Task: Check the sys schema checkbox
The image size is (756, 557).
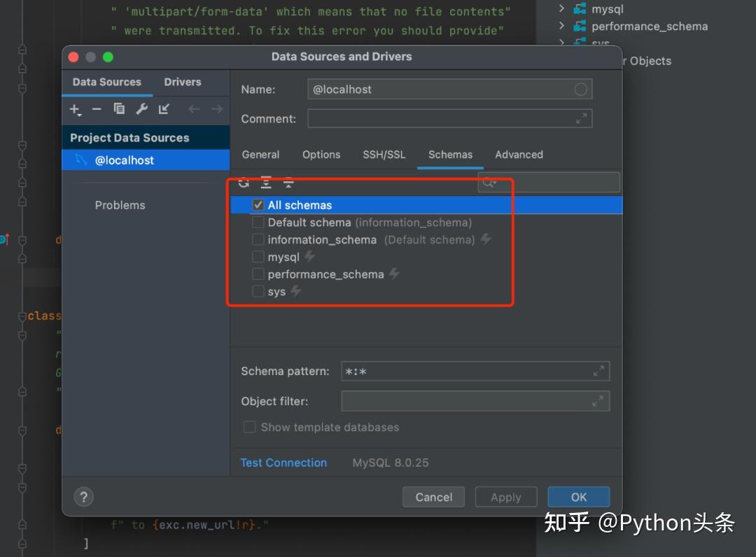Action: 258,292
